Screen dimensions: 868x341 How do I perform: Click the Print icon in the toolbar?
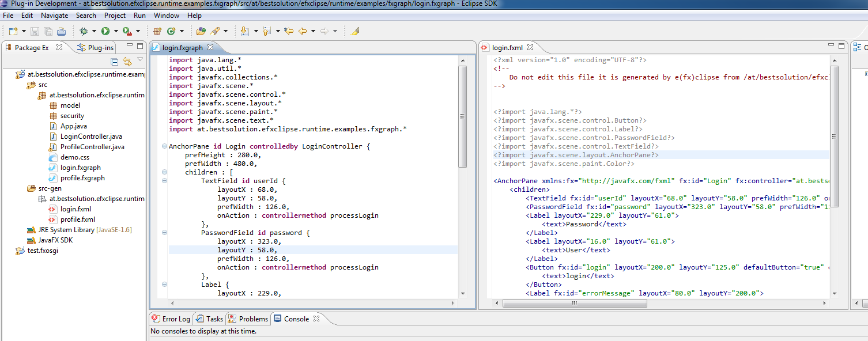point(62,31)
